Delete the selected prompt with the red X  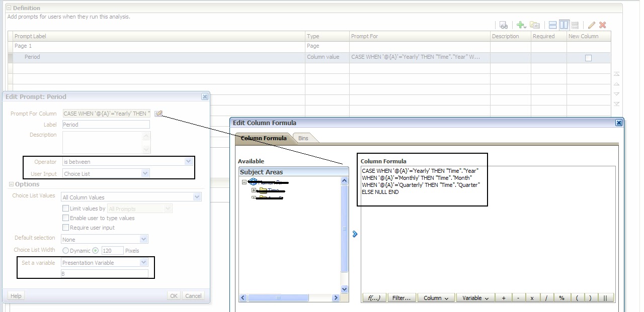602,24
